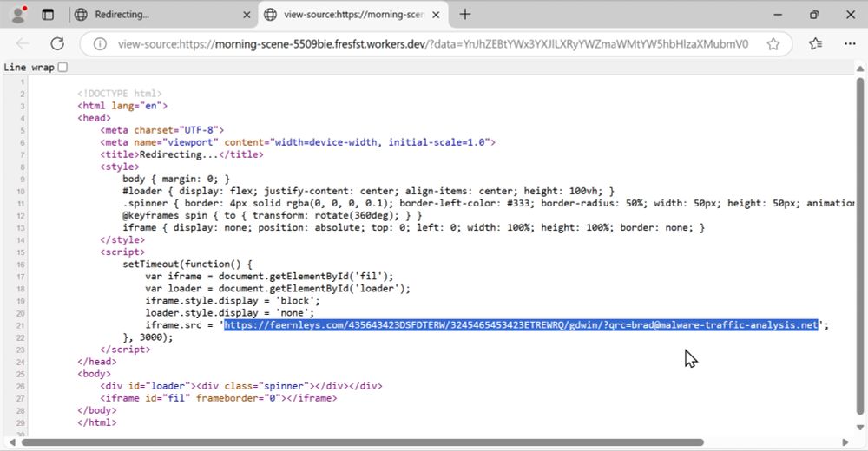Open a new tab with plus button
The height and width of the screenshot is (451, 868).
pyautogui.click(x=465, y=15)
